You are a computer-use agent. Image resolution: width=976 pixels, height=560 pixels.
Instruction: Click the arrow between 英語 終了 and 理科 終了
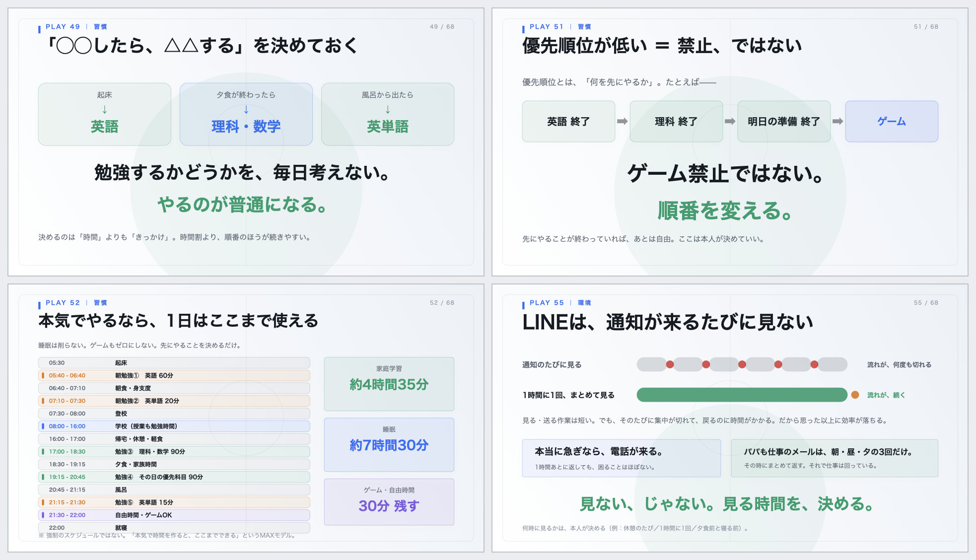pos(622,122)
